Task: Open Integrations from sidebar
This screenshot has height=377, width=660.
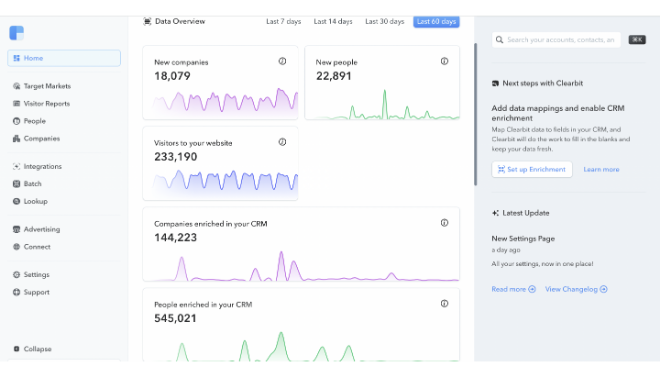Action: click(x=37, y=167)
